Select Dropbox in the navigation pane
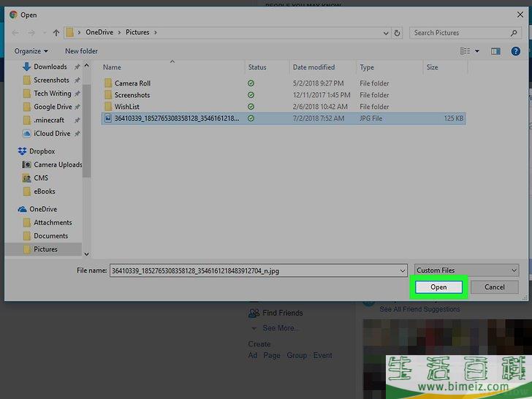Image resolution: width=532 pixels, height=399 pixels. coord(42,151)
